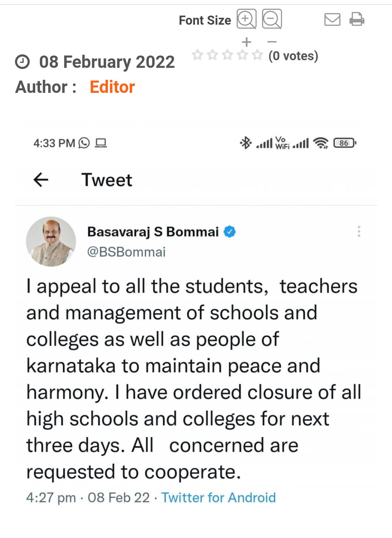
Task: Rate the article three stars
Action: point(228,55)
